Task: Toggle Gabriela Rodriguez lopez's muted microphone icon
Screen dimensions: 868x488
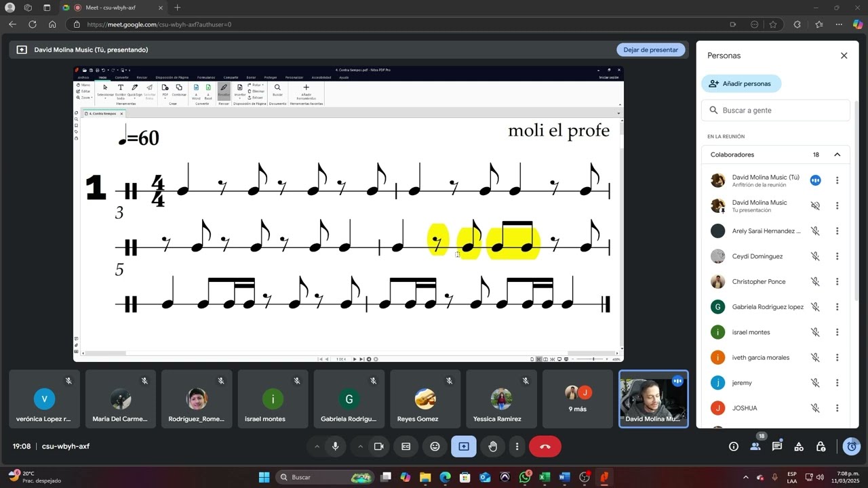Action: 816,307
